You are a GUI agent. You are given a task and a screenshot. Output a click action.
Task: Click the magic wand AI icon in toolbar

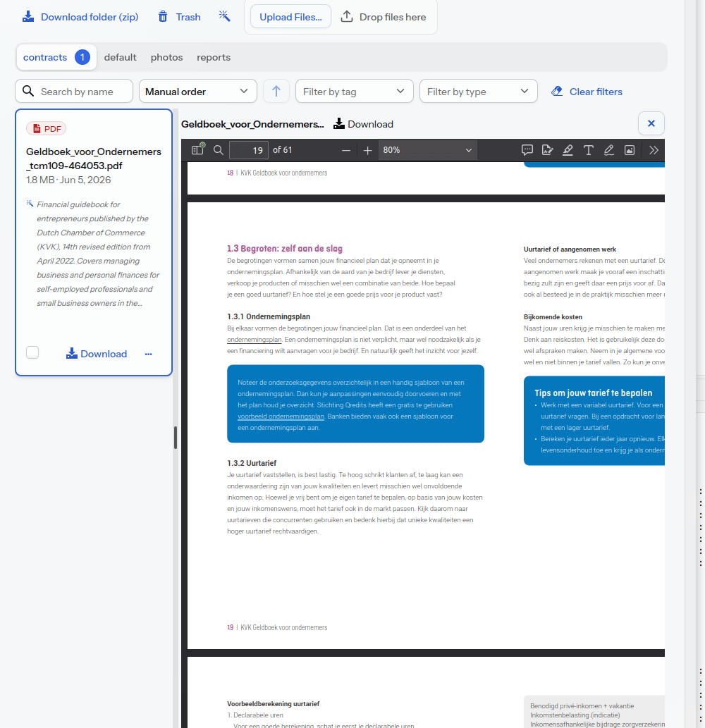coord(225,17)
